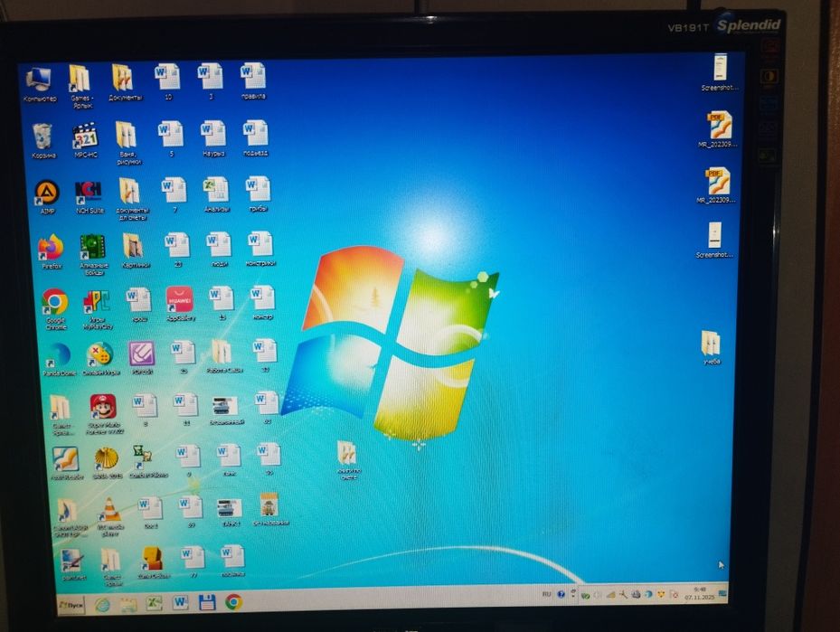Click the green checkmark tray icon
Screen dimensions: 840x632
585,595
